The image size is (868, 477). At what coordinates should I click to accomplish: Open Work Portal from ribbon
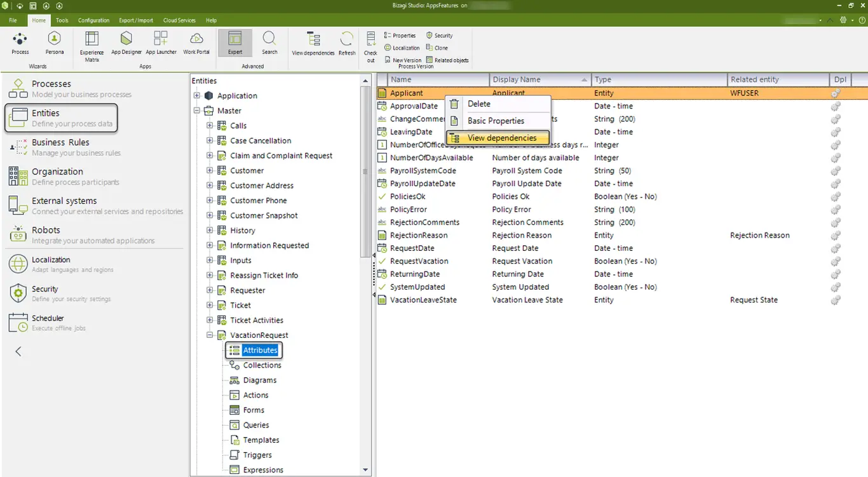click(x=196, y=43)
